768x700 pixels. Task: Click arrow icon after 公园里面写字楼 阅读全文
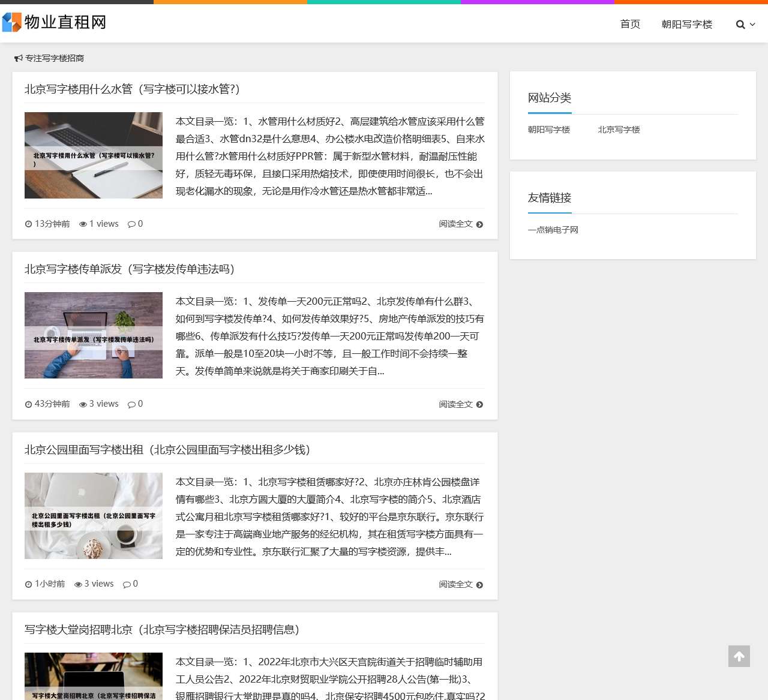(479, 585)
